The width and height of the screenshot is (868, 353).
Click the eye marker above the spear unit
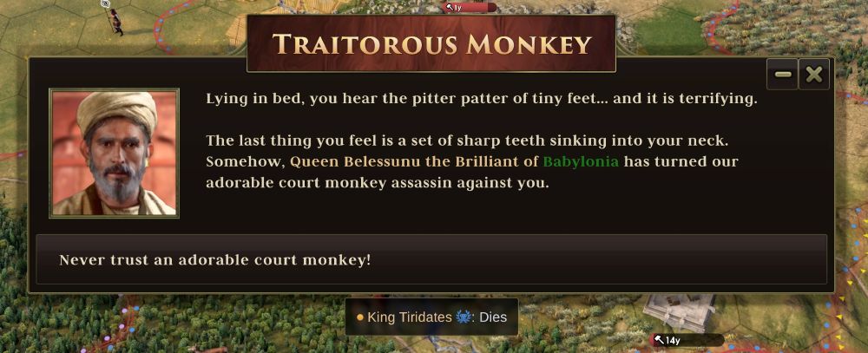coord(106,3)
